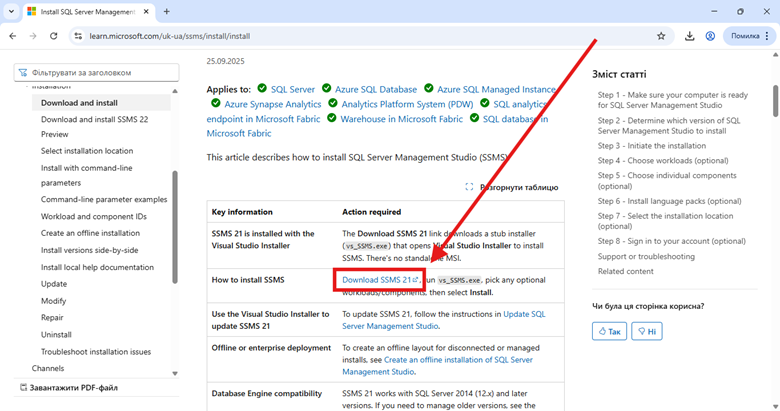Click sidebar scroll down arrow
The width and height of the screenshot is (780, 411).
pyautogui.click(x=175, y=374)
